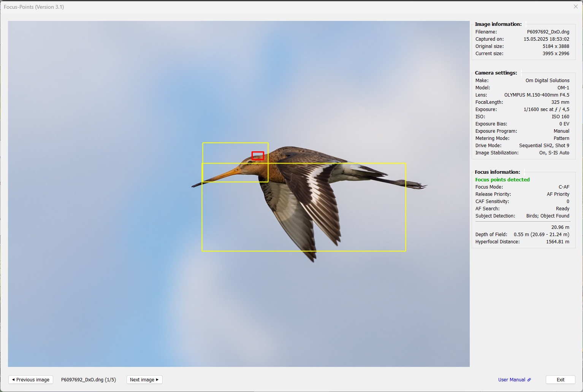Click the Previous image button
583x392 pixels.
30,379
